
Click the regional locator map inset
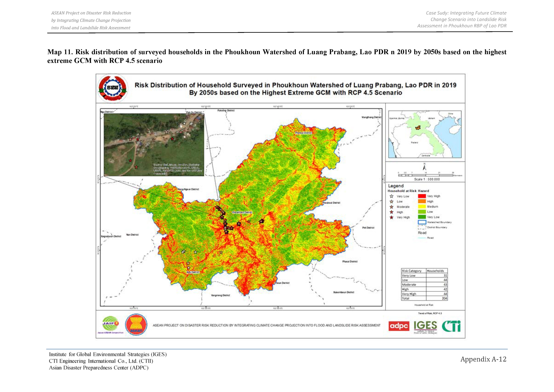(x=425, y=134)
